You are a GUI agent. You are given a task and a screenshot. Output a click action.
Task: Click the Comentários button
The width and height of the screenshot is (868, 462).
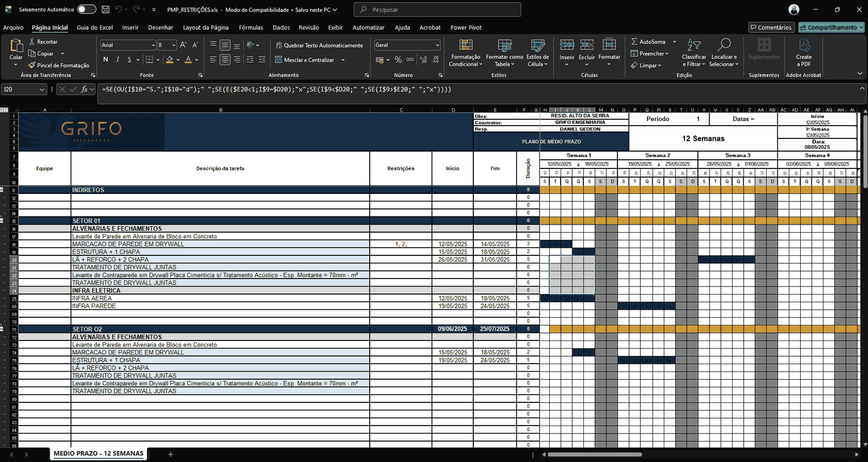(x=771, y=27)
